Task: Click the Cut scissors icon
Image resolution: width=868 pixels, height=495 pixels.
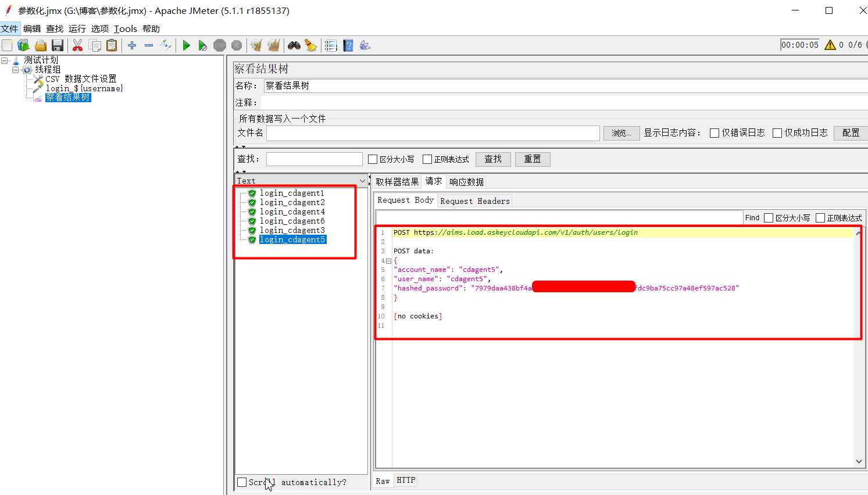Action: click(x=77, y=45)
